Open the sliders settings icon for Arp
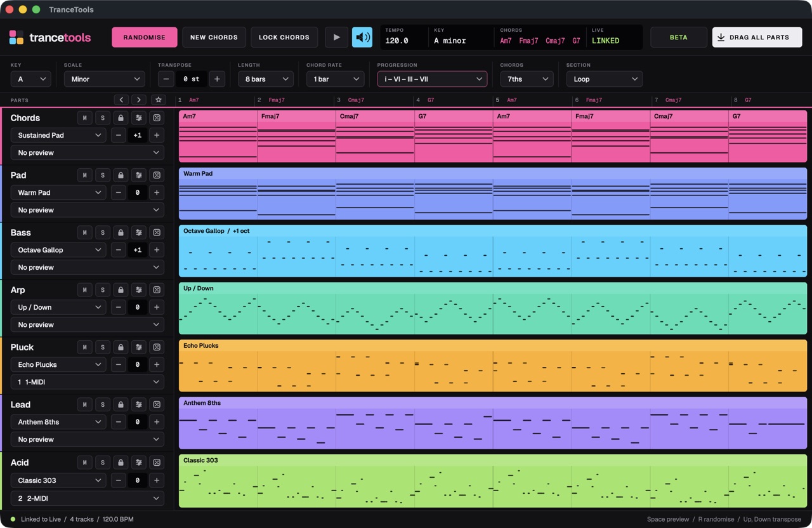This screenshot has height=528, width=812. tap(139, 290)
